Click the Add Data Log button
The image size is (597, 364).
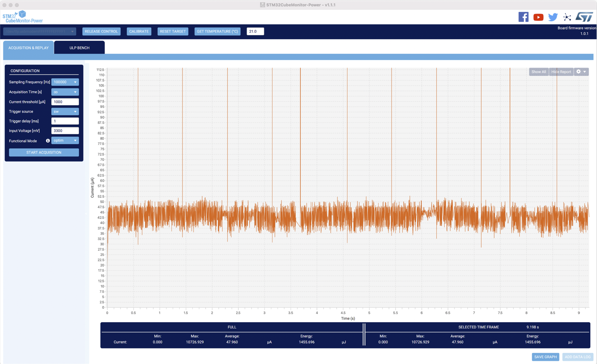point(578,357)
